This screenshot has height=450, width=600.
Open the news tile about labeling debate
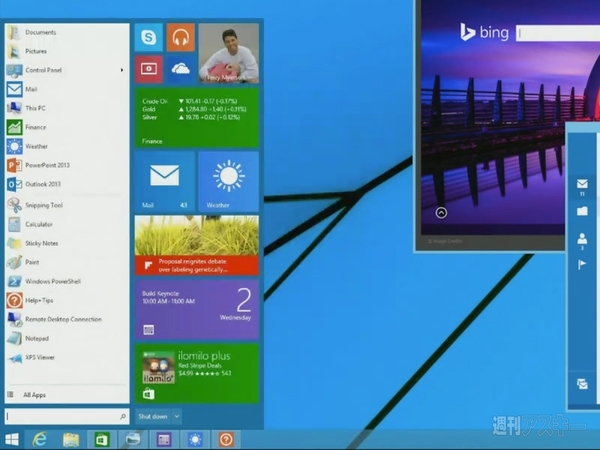click(x=197, y=245)
